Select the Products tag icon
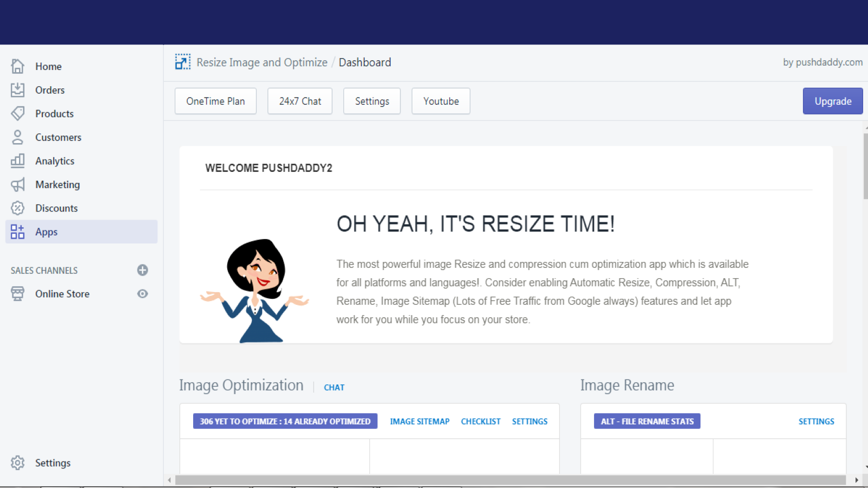Viewport: 868px width, 488px height. pos(17,113)
